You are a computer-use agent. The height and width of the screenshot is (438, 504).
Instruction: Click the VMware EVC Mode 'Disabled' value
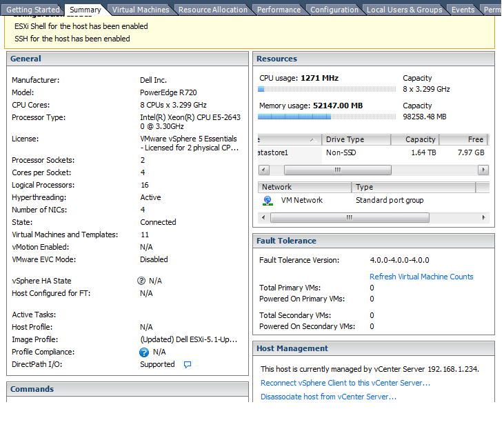pos(154,259)
